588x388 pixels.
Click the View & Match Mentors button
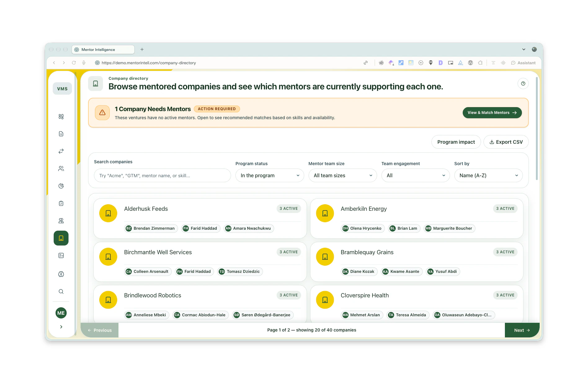point(492,113)
